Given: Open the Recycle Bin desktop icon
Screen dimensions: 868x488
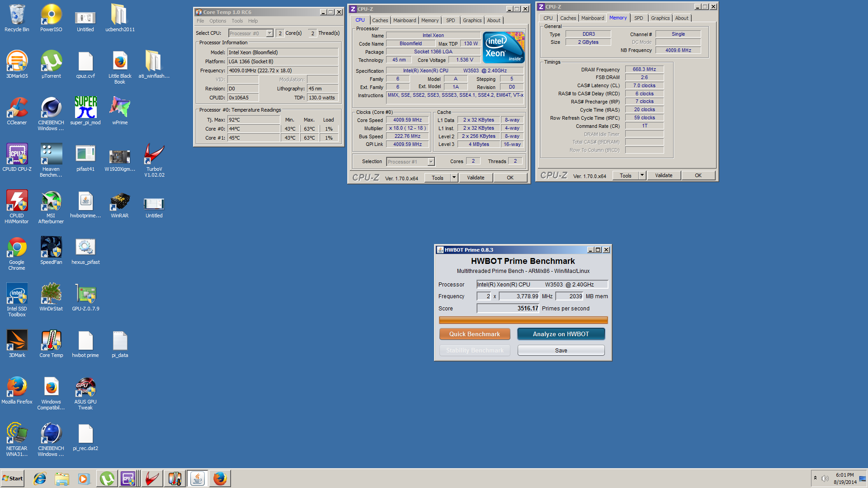Looking at the screenshot, I should 17,18.
